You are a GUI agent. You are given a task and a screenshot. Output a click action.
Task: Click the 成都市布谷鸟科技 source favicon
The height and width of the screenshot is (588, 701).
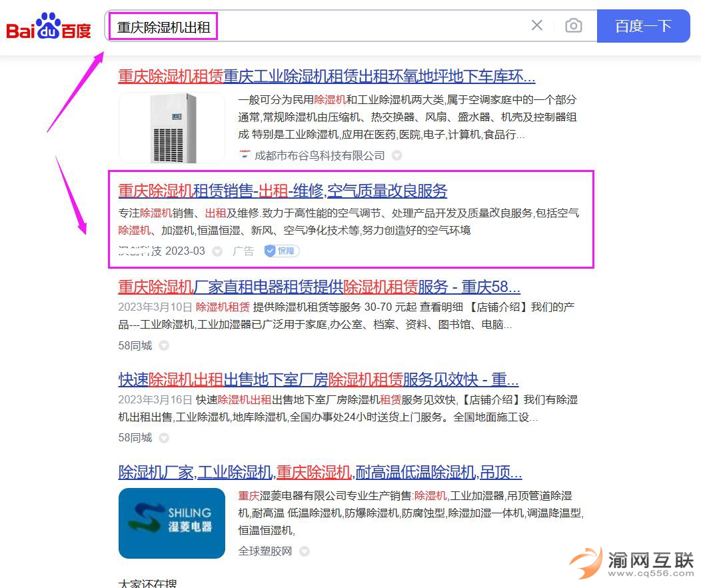245,155
